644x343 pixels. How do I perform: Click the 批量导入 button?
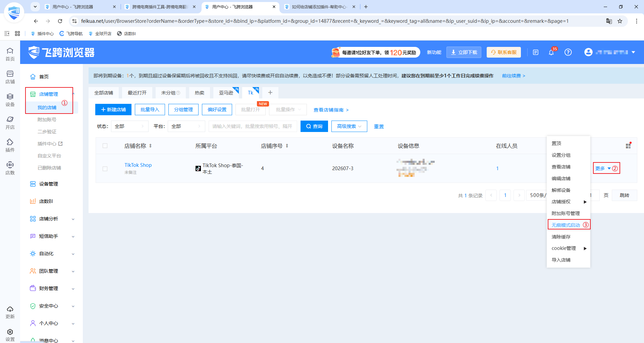pos(150,110)
